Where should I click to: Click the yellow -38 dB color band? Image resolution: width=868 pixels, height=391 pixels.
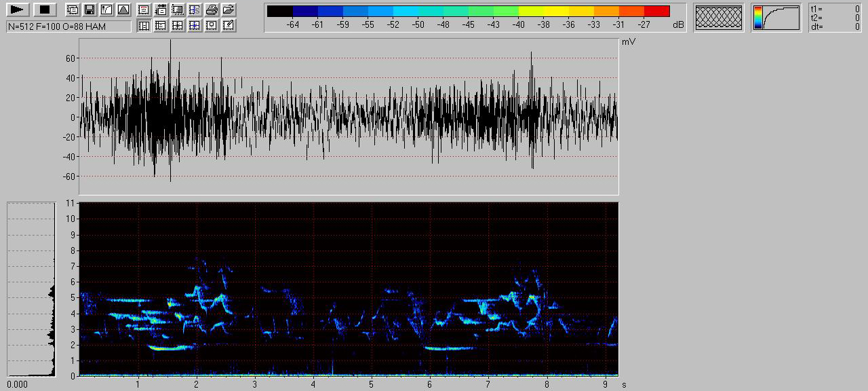543,11
